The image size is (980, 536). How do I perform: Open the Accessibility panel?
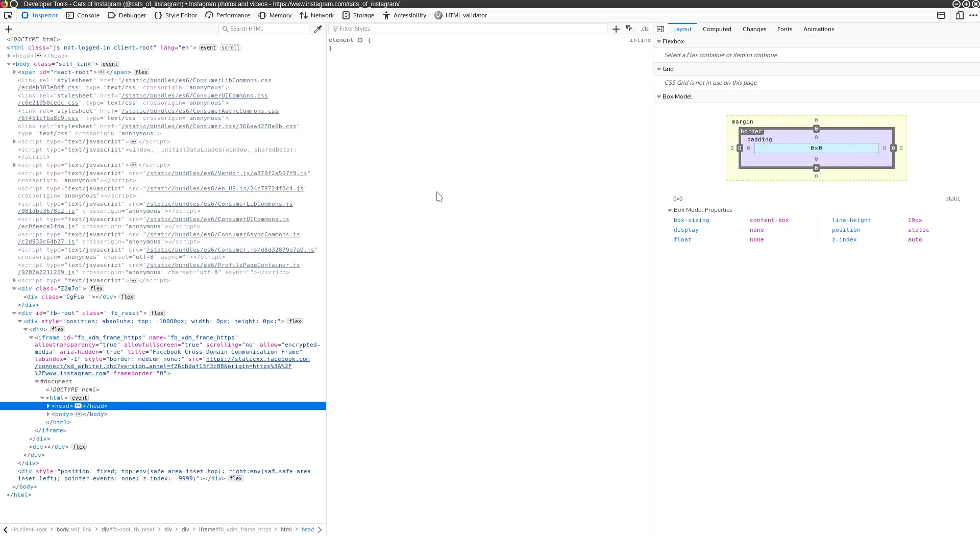pos(404,15)
